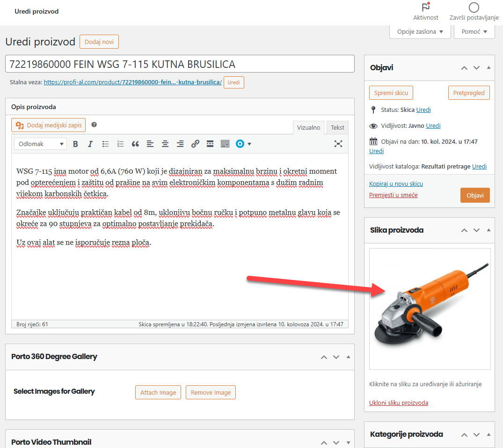Enter distraction-free fullscreen editor mode

(x=338, y=144)
